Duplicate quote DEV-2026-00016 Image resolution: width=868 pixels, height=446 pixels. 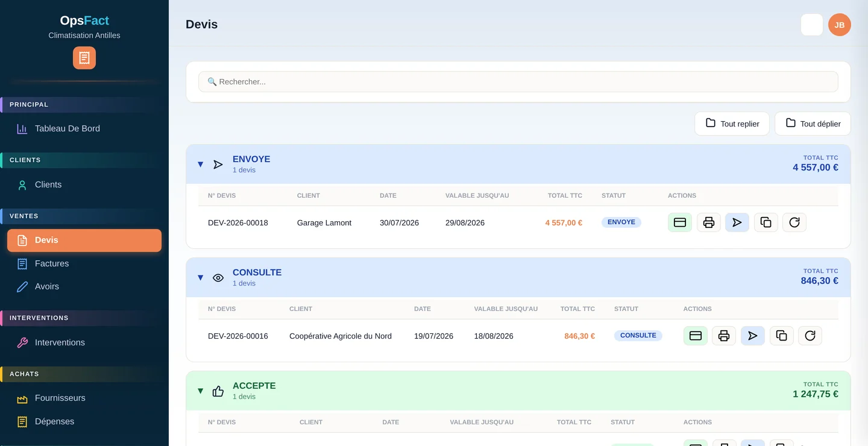(x=782, y=336)
